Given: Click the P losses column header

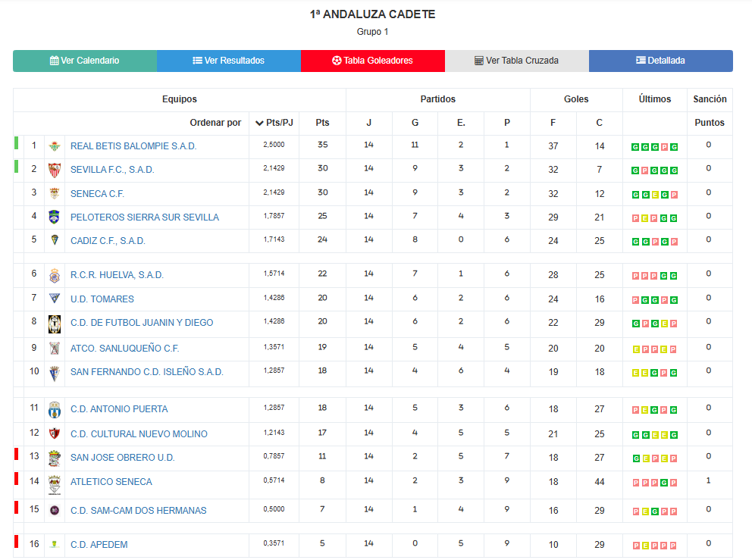Looking at the screenshot, I should point(507,123).
